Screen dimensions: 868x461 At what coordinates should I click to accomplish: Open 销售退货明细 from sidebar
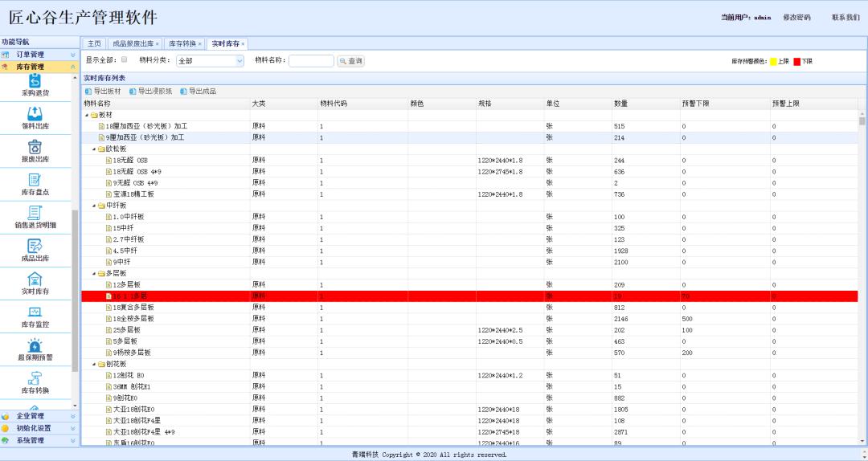35,213
